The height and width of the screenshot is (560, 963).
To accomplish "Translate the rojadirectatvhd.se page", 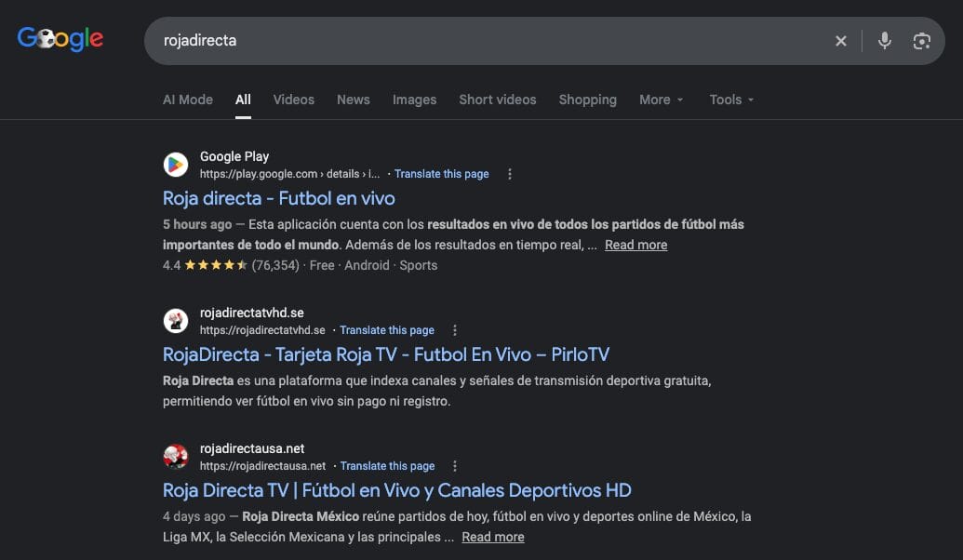I will click(x=387, y=330).
